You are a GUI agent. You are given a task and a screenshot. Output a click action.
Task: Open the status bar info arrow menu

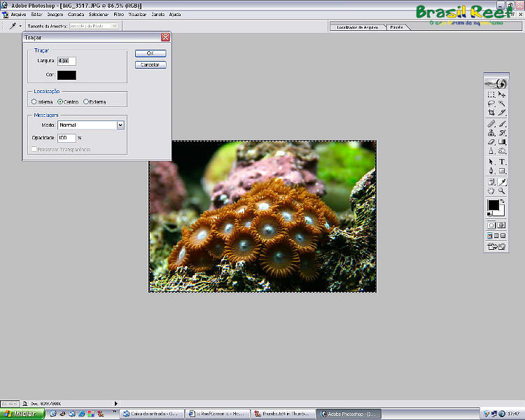click(116, 403)
